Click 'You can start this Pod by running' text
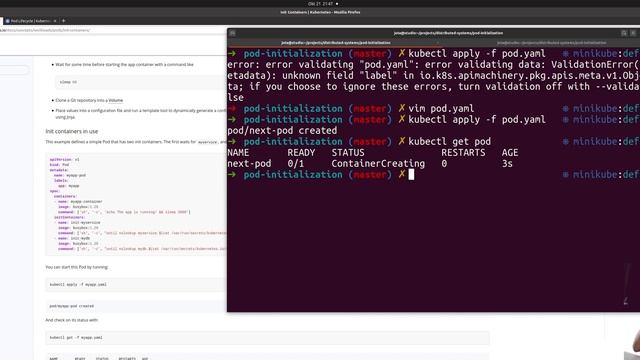 [77, 267]
